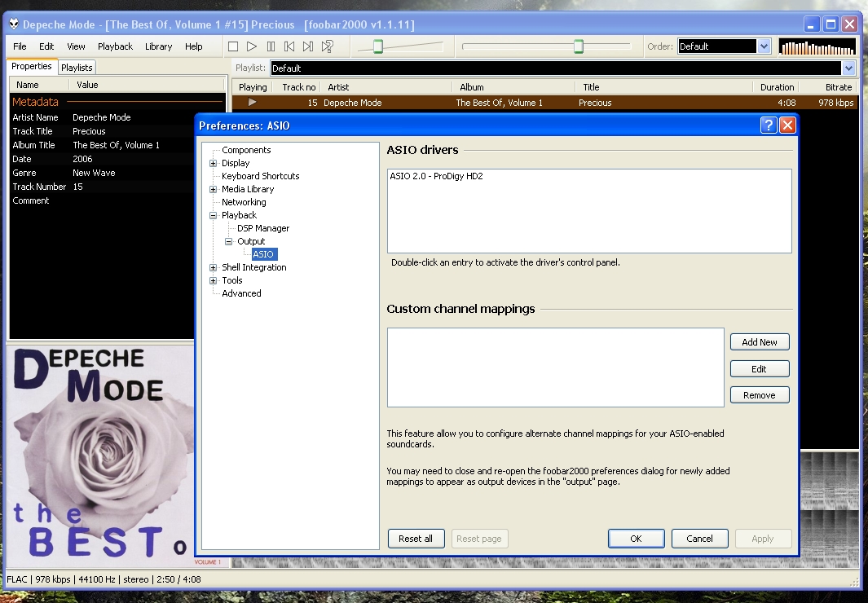Click the Genre value New Wave

[94, 173]
